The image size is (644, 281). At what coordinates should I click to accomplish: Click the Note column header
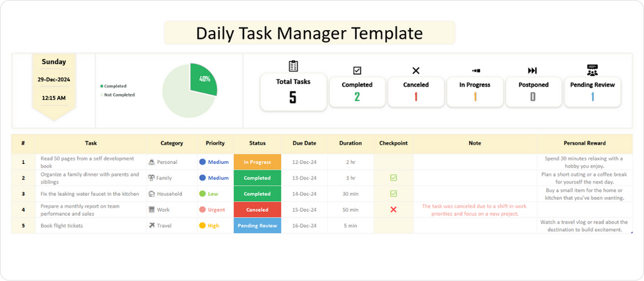pos(475,143)
